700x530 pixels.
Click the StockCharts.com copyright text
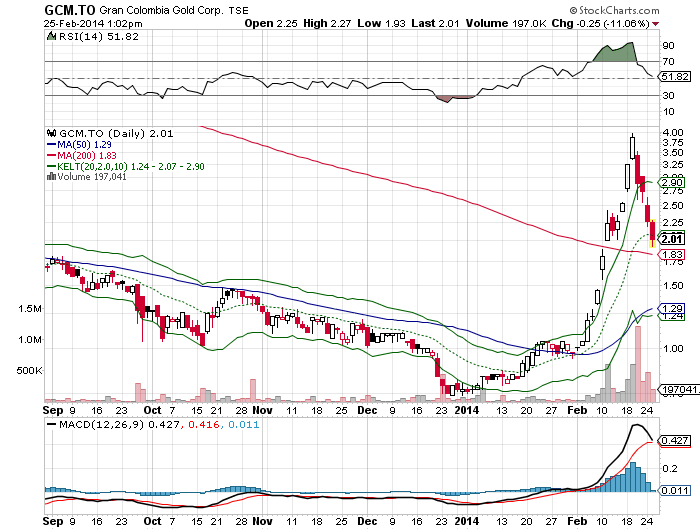[614, 10]
